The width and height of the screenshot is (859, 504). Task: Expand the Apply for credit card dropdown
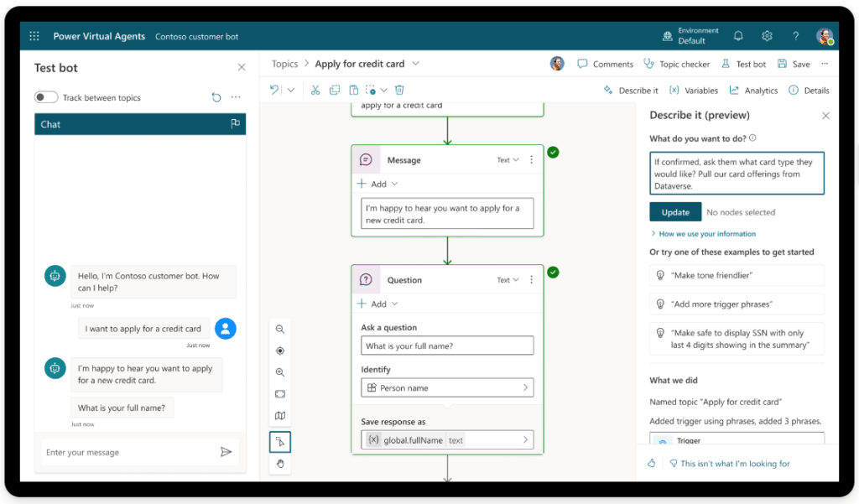click(x=416, y=64)
